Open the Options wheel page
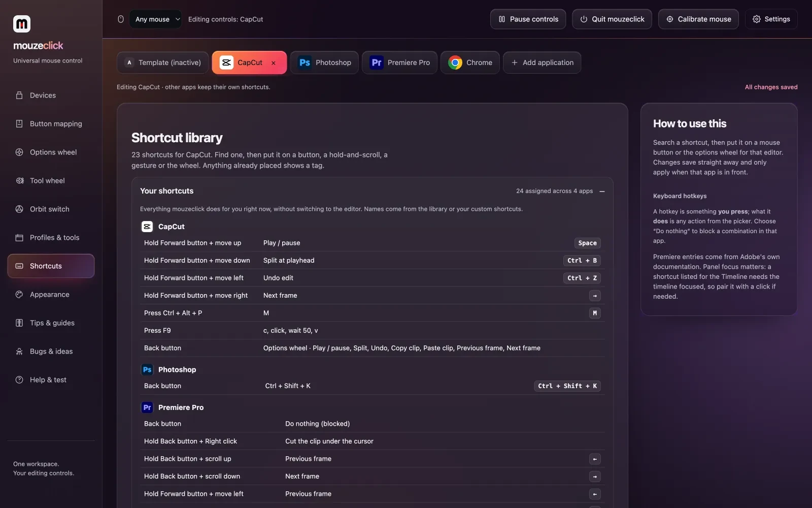 click(51, 152)
